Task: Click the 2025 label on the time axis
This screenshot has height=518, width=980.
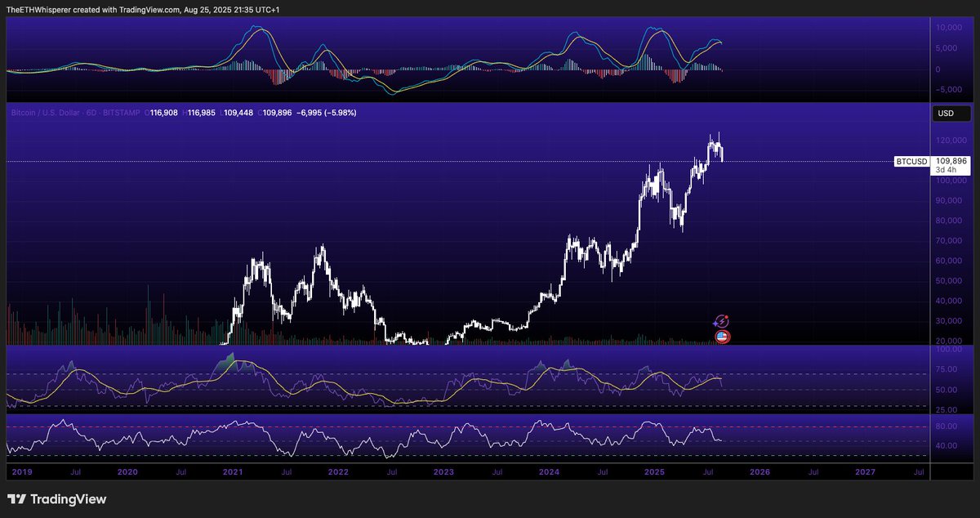Action: (654, 472)
